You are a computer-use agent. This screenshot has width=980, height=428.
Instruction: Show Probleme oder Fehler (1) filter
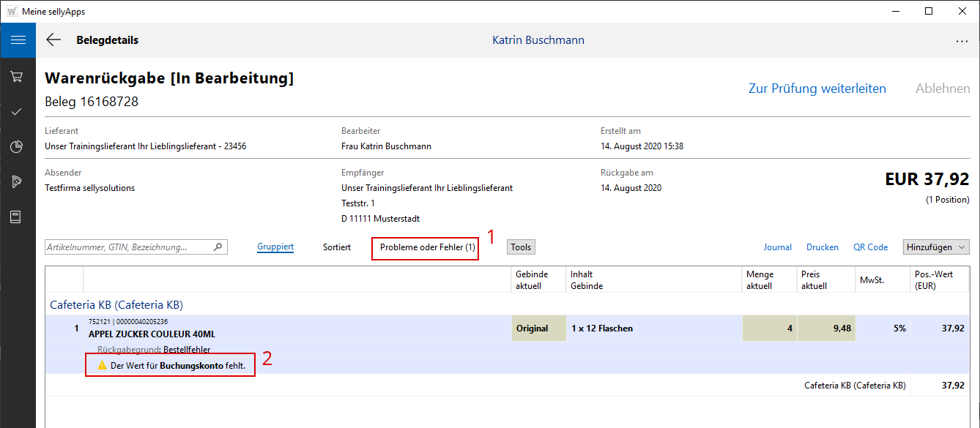pyautogui.click(x=427, y=247)
